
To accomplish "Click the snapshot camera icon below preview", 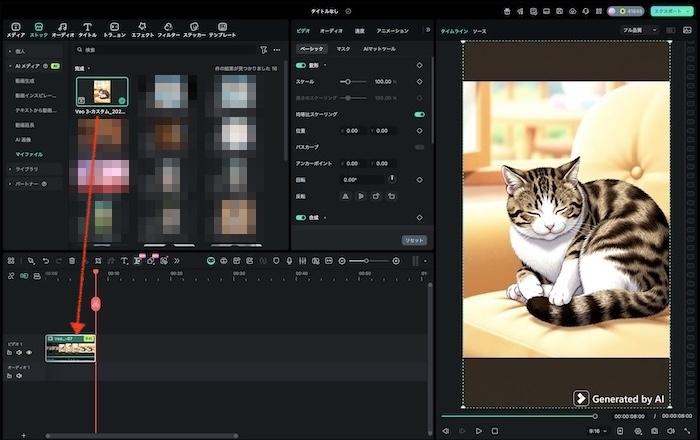I will (653, 431).
